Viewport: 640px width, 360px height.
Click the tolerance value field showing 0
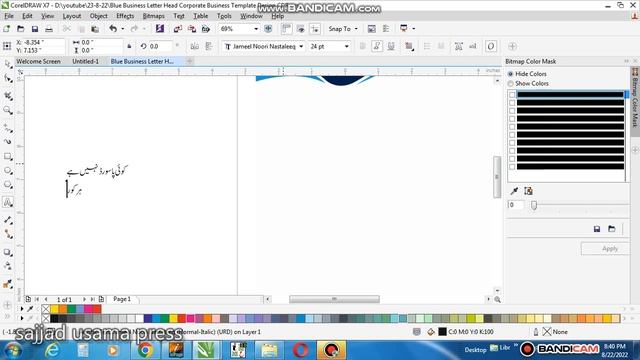coord(516,205)
